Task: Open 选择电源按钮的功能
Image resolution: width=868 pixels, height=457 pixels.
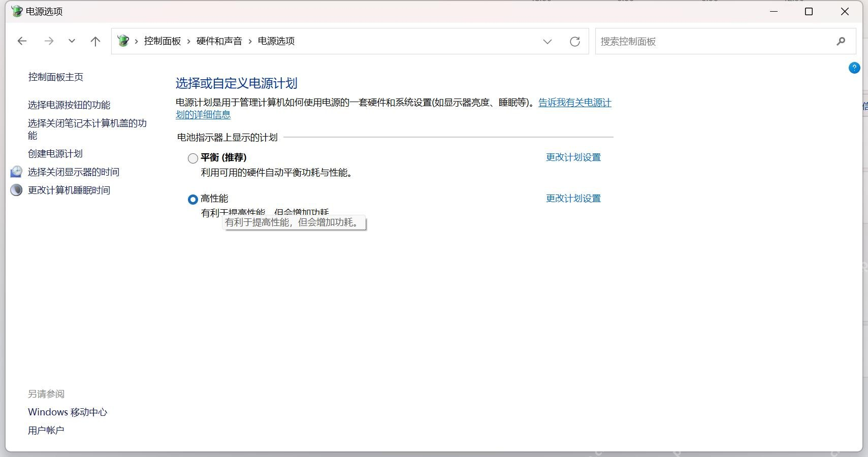Action: pyautogui.click(x=69, y=105)
